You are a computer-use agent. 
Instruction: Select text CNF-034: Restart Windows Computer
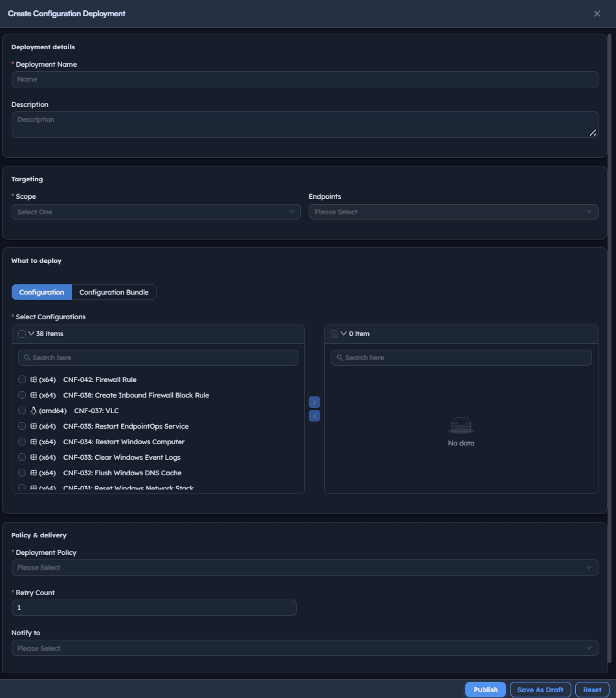click(124, 442)
